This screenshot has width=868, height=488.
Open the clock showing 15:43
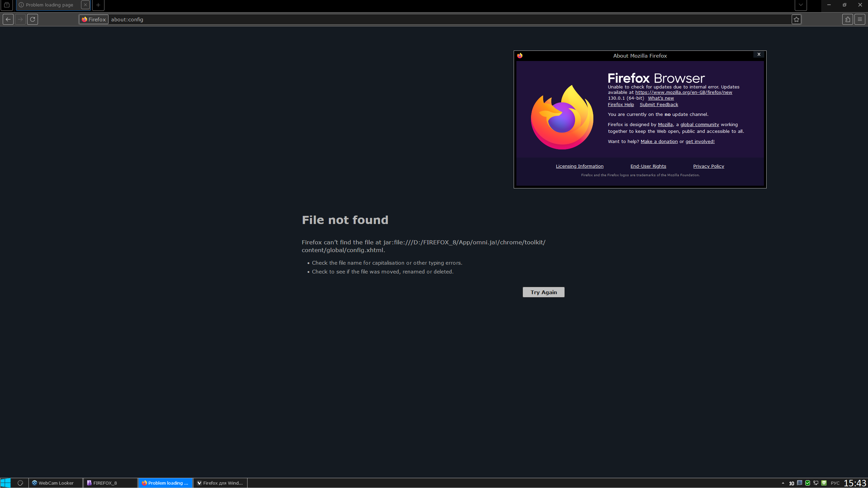855,483
